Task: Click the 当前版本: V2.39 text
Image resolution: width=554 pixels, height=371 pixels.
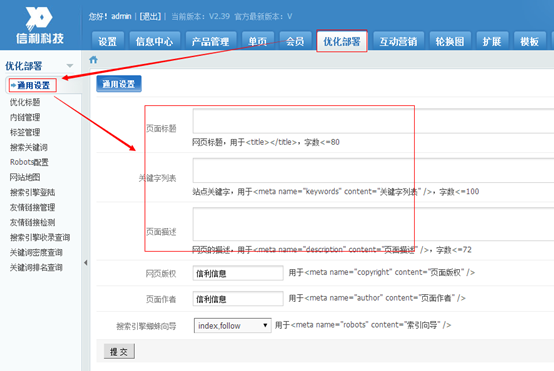Action: point(200,16)
